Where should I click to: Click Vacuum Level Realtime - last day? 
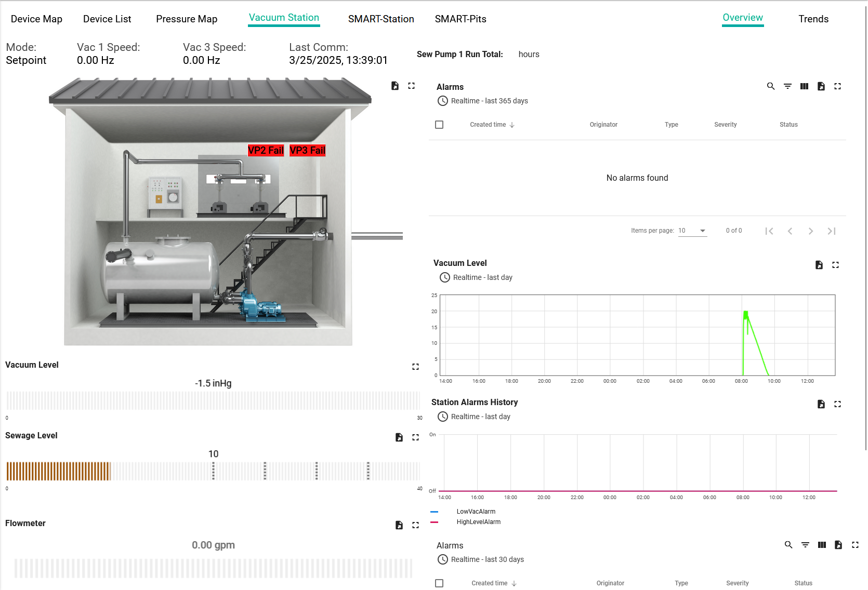(482, 277)
